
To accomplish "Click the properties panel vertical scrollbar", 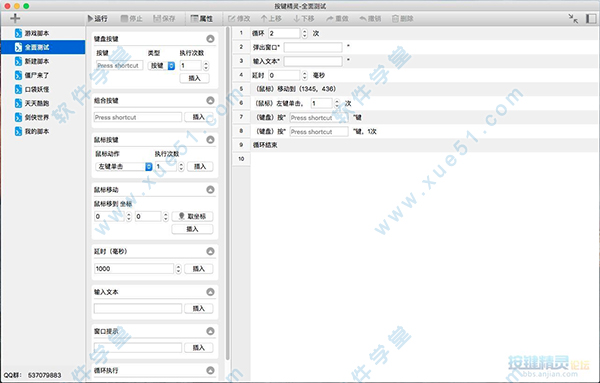I will pos(228,194).
